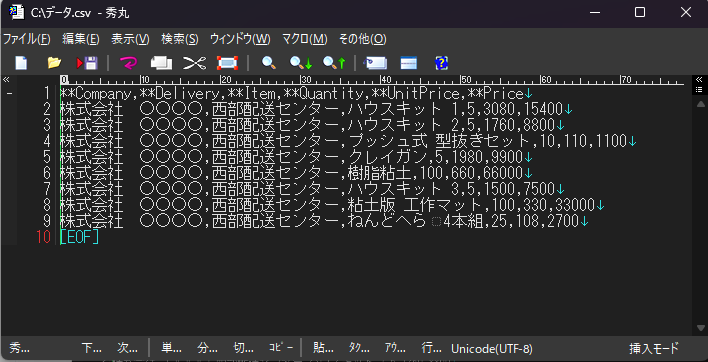Image resolution: width=708 pixels, height=362 pixels.
Task: Click the 秀... function key button
Action: coord(20,348)
